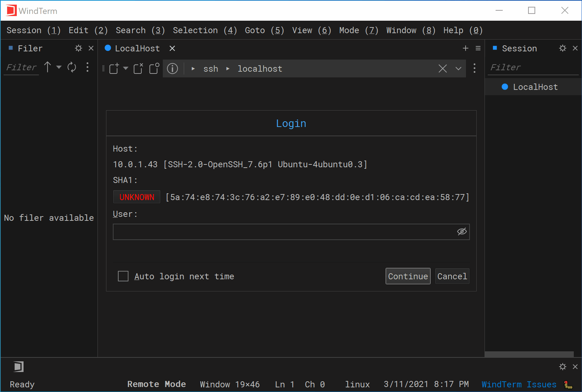582x392 pixels.
Task: Open the Edit menu
Action: coord(88,30)
